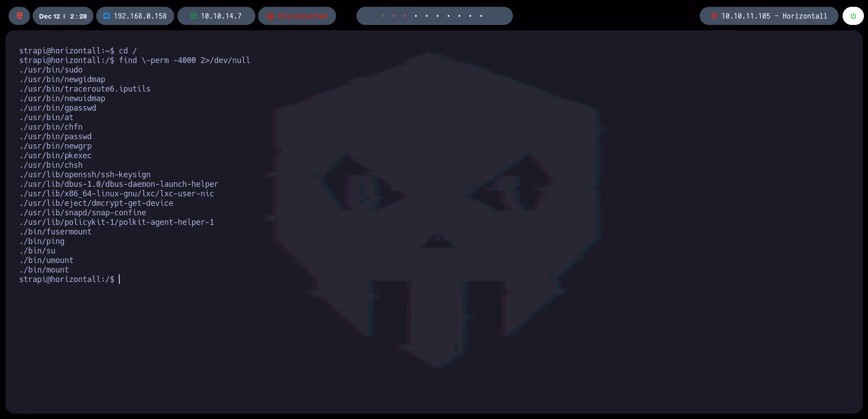Open the 192.168.0.158 LAN status menu
The height and width of the screenshot is (419, 868).
135,15
